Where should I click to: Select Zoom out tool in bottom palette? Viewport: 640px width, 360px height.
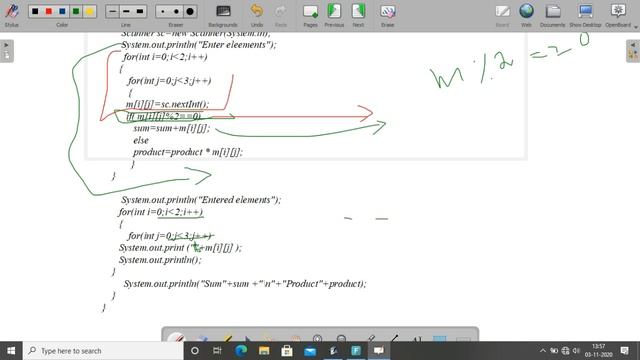(x=341, y=339)
